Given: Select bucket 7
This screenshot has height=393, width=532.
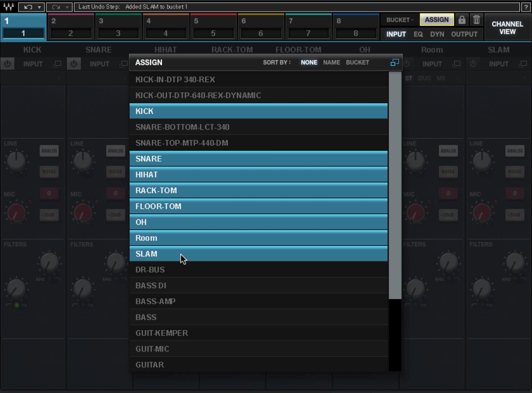Looking at the screenshot, I should 308,27.
